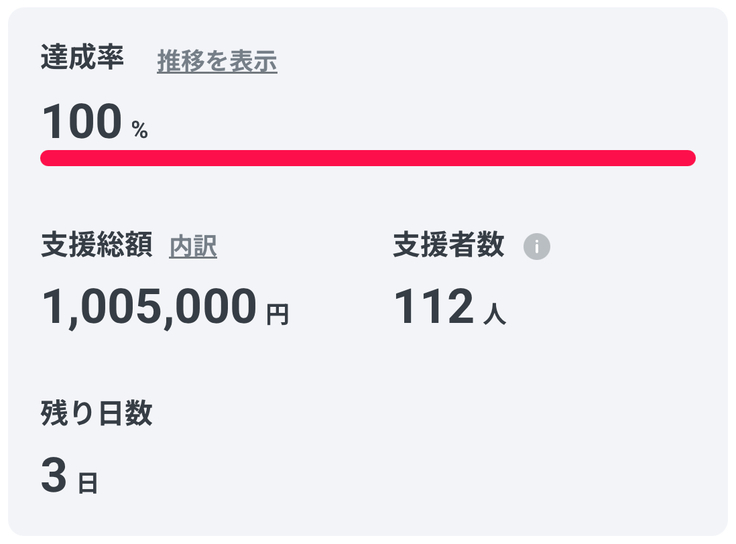Screen dimensions: 736x544
Task: Click the % symbol after 100
Action: (139, 130)
